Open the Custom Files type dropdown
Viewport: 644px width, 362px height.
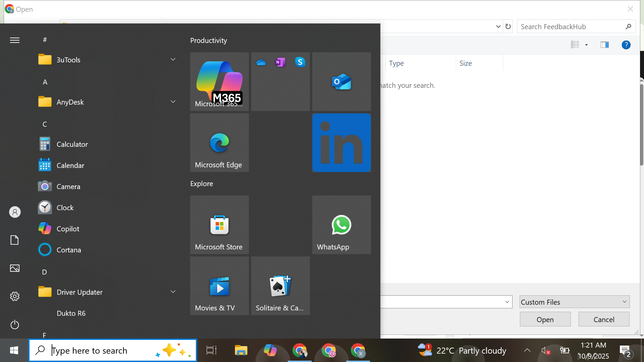574,302
